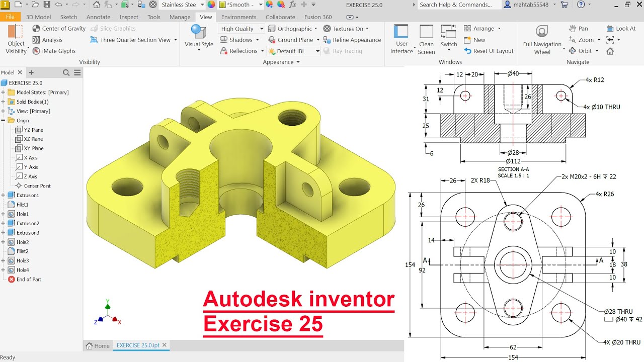644x362 pixels.
Task: Open Visual Style gallery
Action: click(199, 37)
